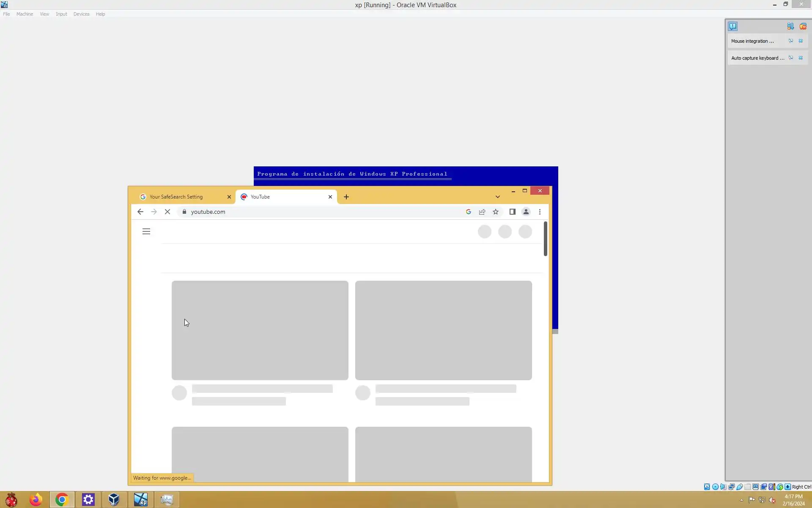Toggle notification sort order icon
Screen dimensions: 812x508
790,26
